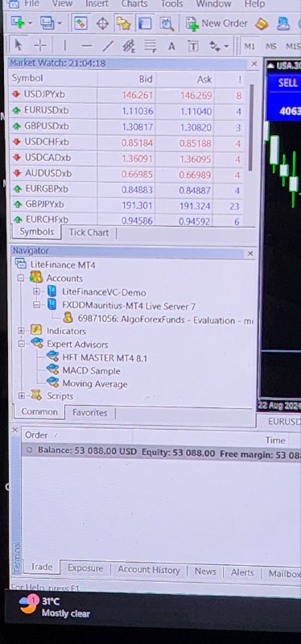Open the Charts menu
This screenshot has height=644, width=301.
(x=134, y=4)
